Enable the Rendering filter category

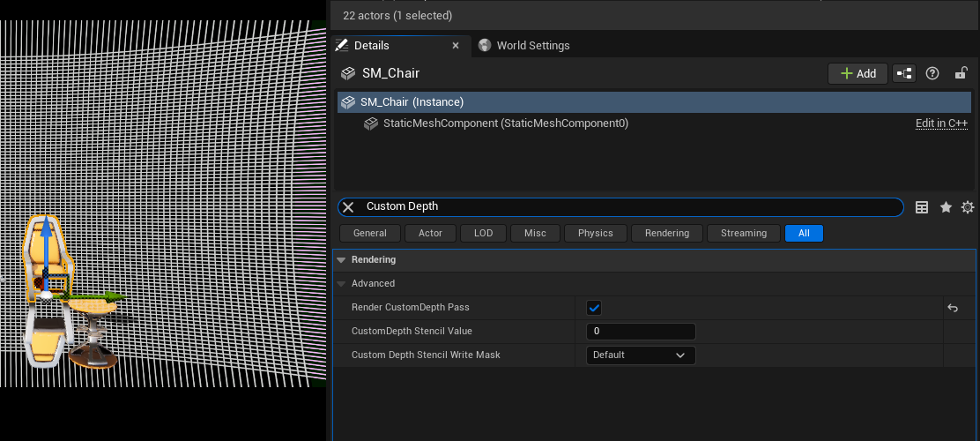pyautogui.click(x=666, y=233)
